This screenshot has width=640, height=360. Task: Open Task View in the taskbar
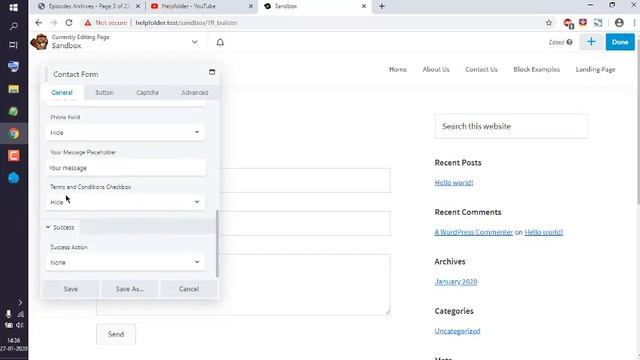[13, 45]
